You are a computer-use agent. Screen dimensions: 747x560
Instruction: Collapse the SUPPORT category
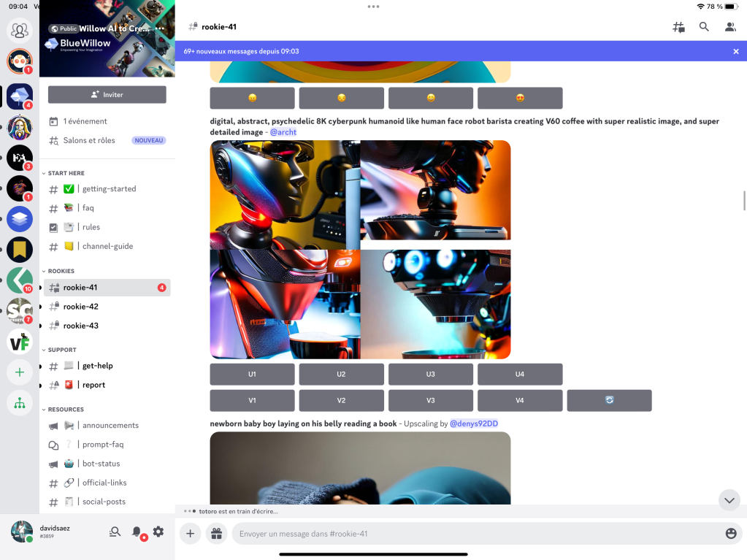coord(62,350)
